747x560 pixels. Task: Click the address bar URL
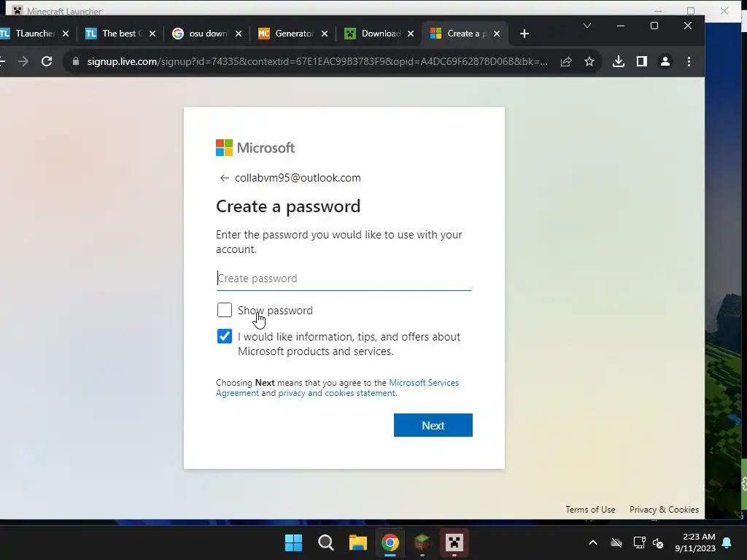pos(317,61)
